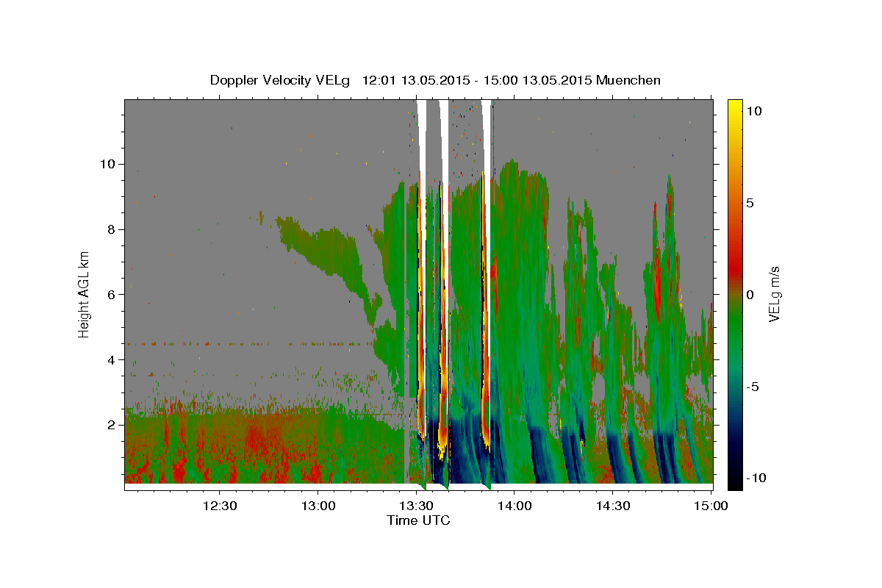Click the height axis label '10' left of the plot

(107, 163)
